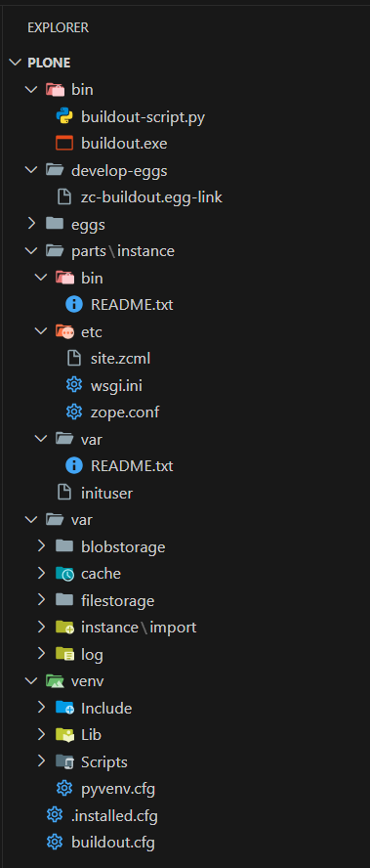Expand the blobstorage folder
Viewport: 370px width, 868px height.
[x=41, y=546]
